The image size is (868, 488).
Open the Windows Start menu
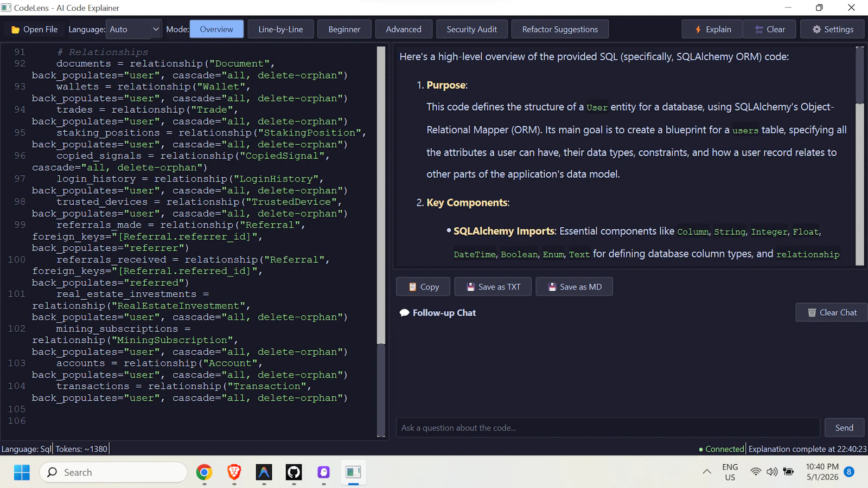[x=22, y=472]
